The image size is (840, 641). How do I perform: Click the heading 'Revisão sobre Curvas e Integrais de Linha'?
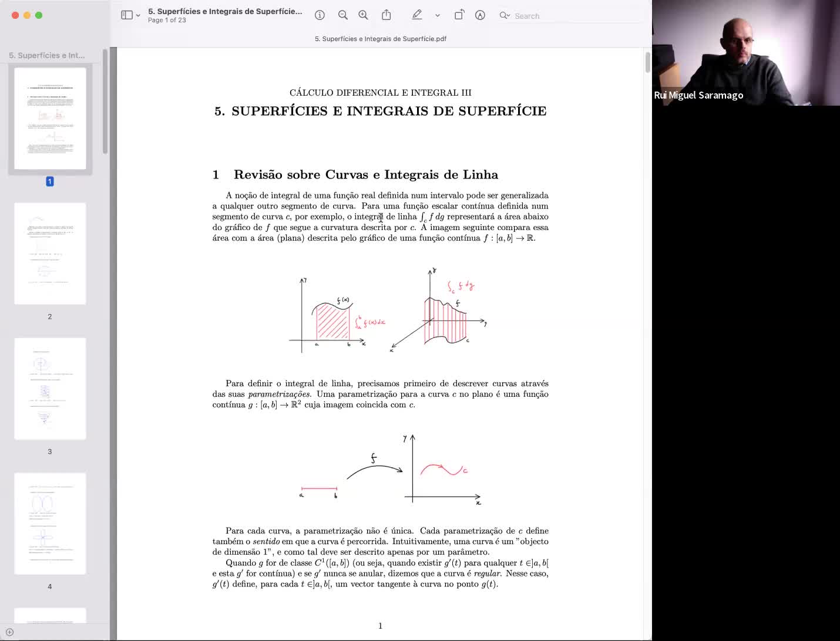coord(366,174)
